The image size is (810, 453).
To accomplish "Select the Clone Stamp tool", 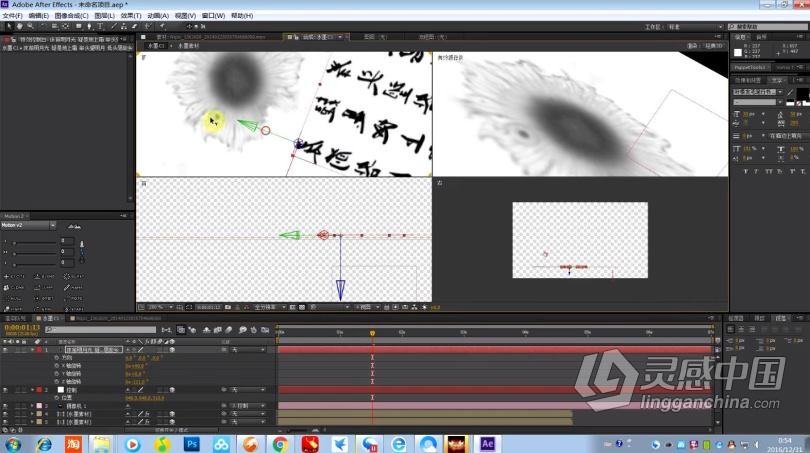I will tap(124, 26).
